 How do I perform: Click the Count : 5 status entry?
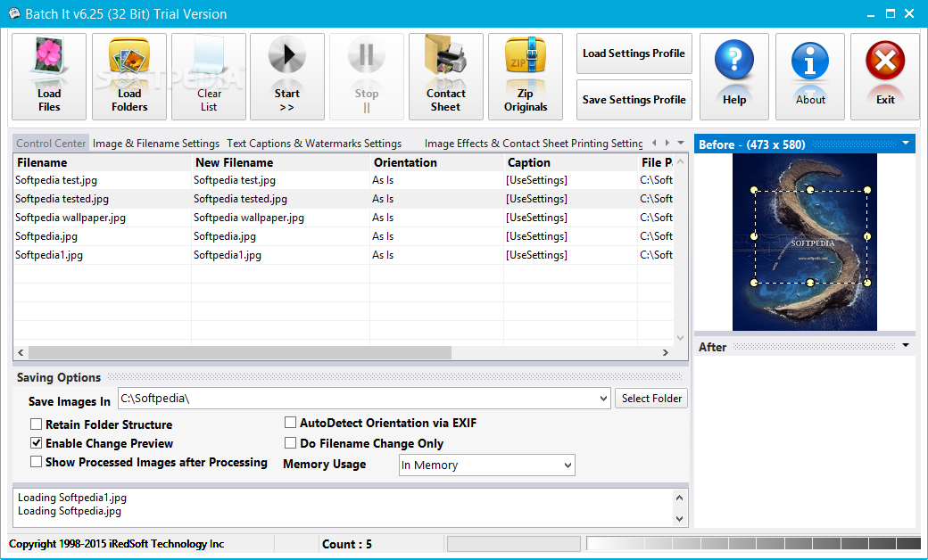click(x=347, y=544)
